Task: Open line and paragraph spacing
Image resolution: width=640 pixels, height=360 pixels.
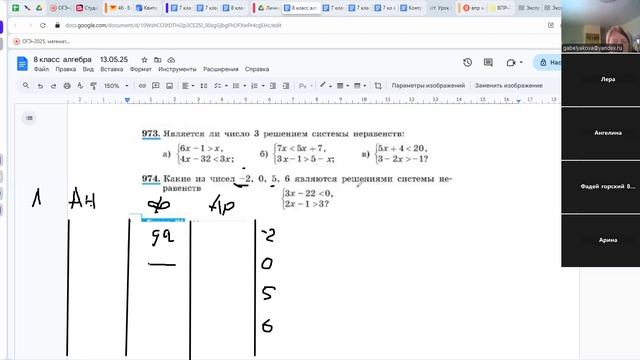Action: [204, 86]
